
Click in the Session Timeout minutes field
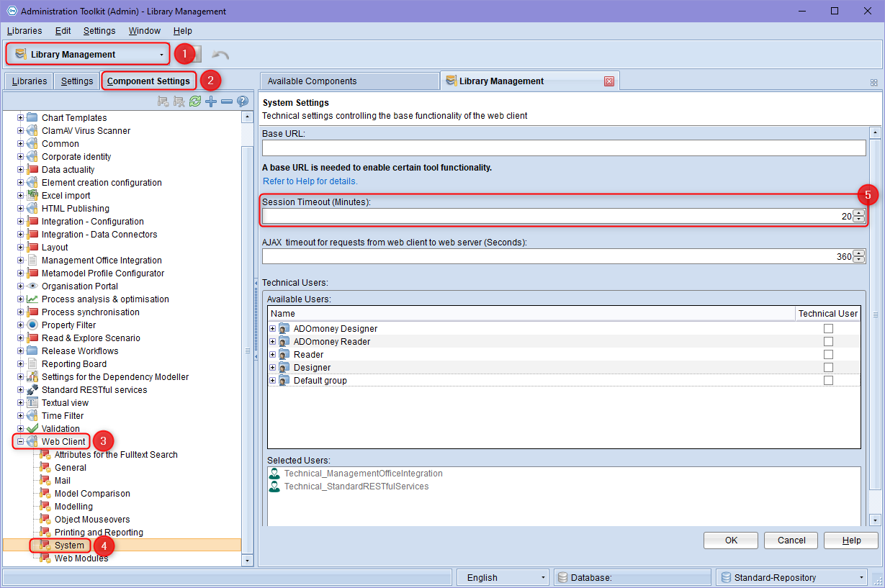point(557,216)
